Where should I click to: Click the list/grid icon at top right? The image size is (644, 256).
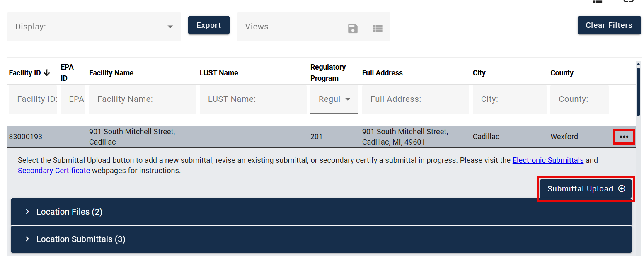click(597, 2)
